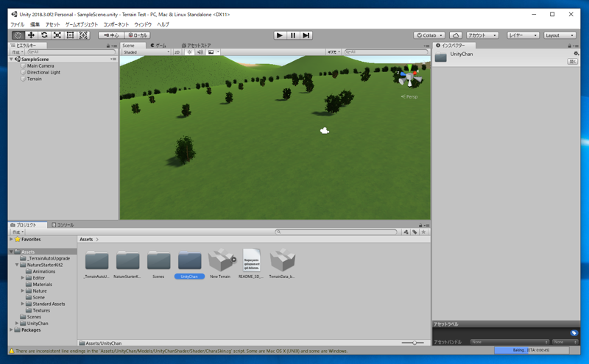Toggle scene effects image button
Screen dimensions: 589x364
(x=211, y=52)
